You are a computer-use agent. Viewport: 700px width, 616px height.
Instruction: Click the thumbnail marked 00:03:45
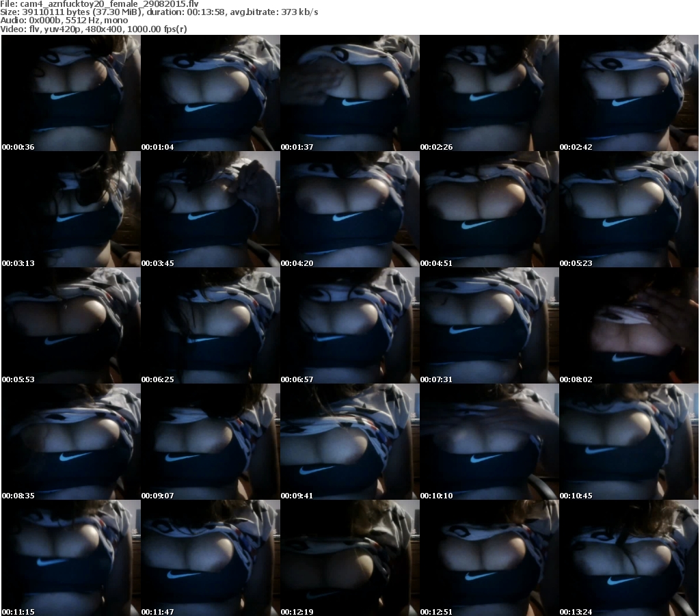[x=211, y=209]
